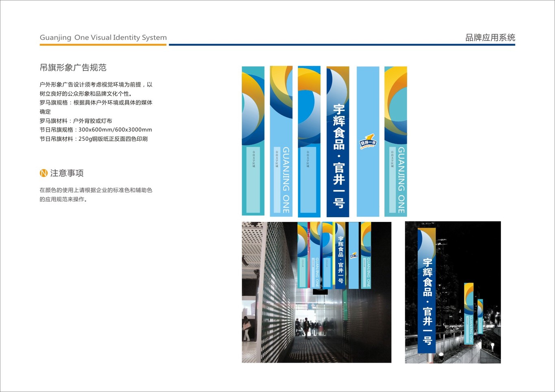Select the teal banner with white GUANJING ONE text
The image size is (555, 392).
click(396, 142)
